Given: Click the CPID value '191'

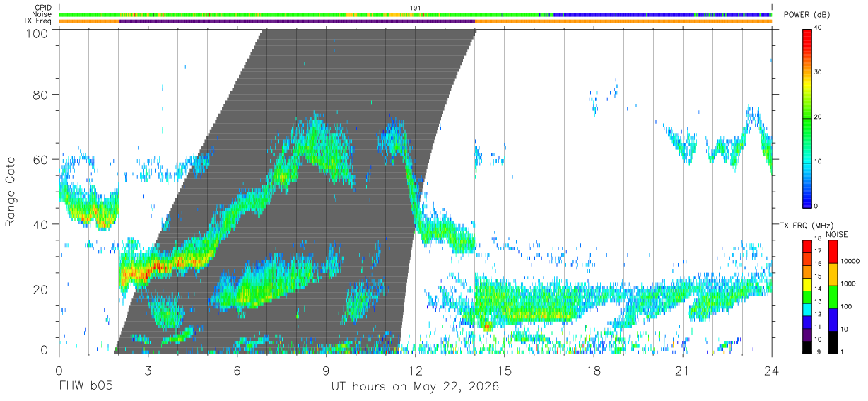Looking at the screenshot, I should (416, 8).
